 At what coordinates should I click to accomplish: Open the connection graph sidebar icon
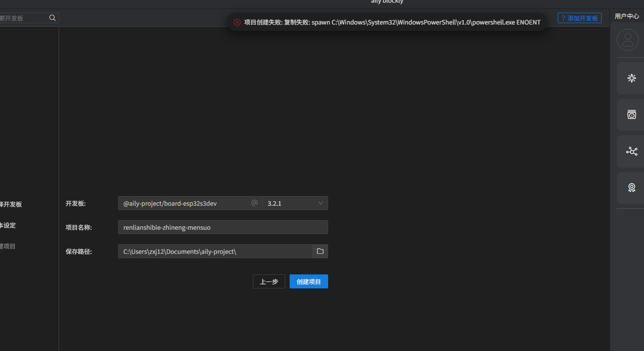coord(632,151)
